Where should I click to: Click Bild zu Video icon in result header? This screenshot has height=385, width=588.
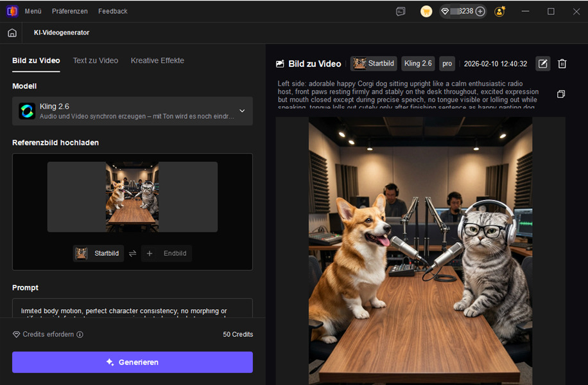point(280,64)
